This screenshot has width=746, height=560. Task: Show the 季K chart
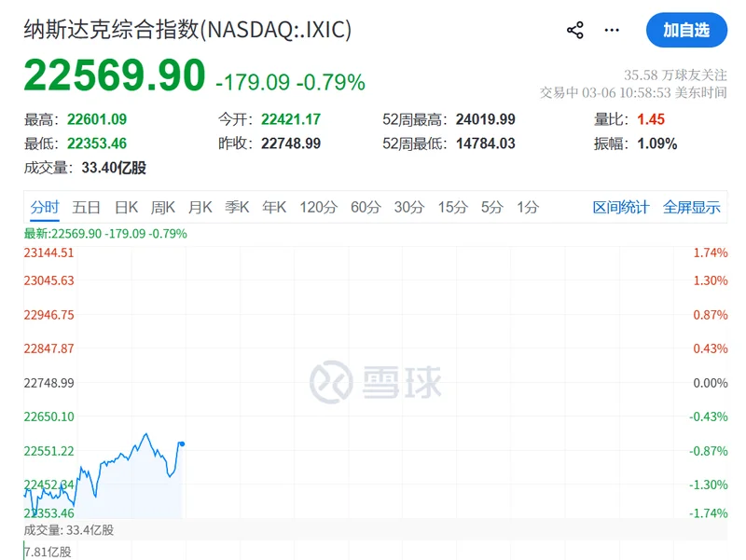click(x=237, y=207)
